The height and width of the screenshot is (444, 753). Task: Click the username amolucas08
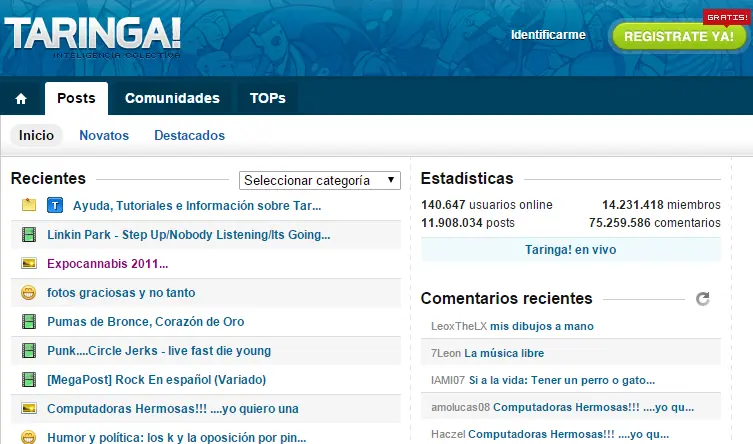point(461,407)
